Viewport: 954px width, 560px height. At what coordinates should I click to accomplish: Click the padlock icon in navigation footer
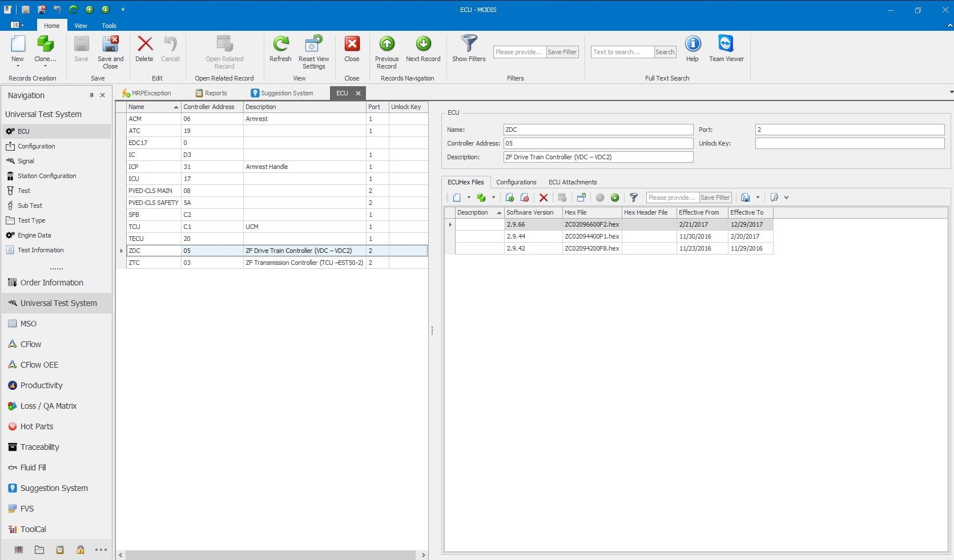[x=80, y=550]
